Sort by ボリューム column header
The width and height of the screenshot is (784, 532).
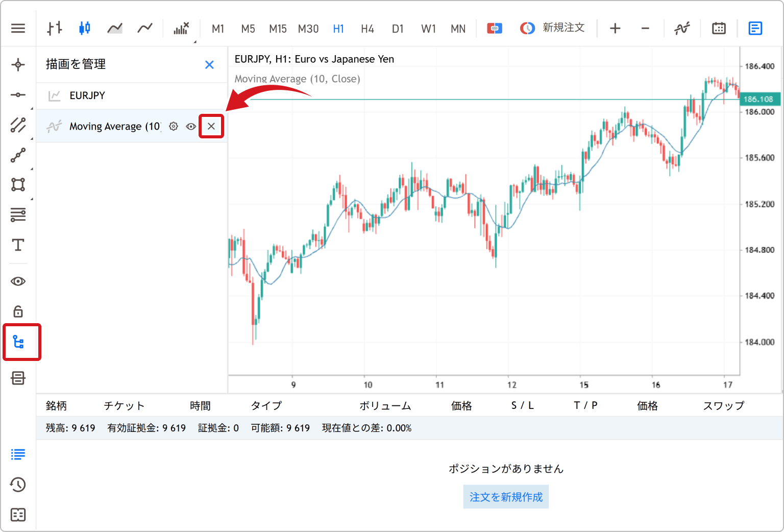click(385, 405)
